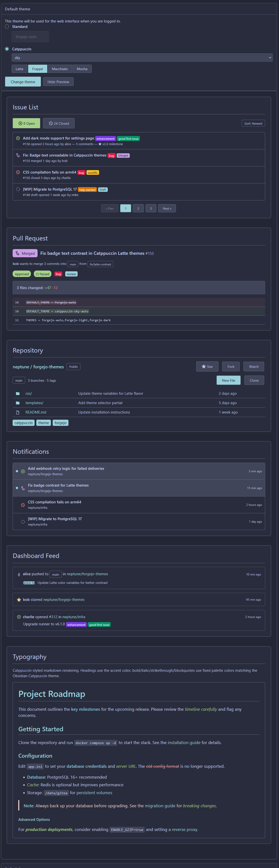Go to page 2 of issue list

click(x=138, y=209)
